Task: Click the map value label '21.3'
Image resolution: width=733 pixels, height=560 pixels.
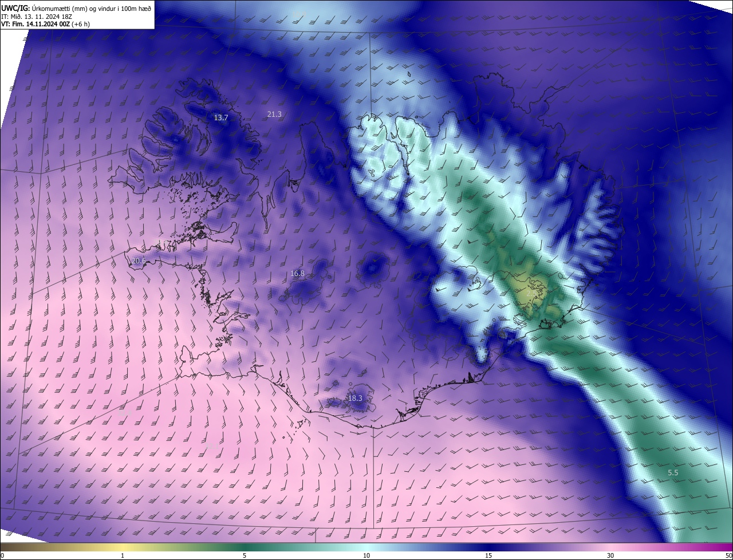Action: 274,114
